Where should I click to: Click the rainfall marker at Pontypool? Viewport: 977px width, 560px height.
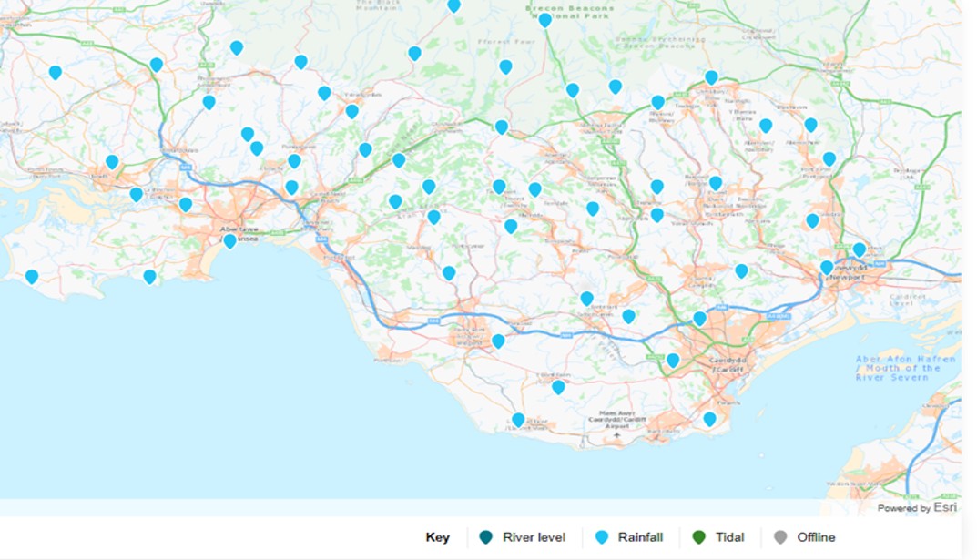tap(829, 158)
